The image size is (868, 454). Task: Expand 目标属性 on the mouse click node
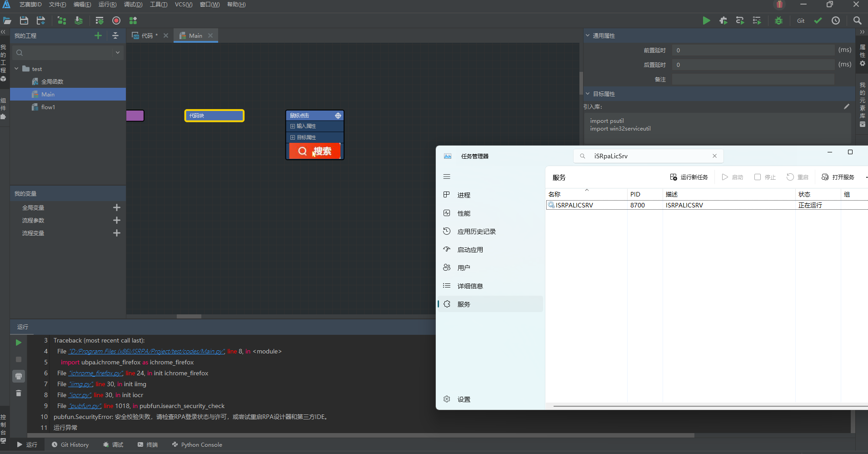click(293, 137)
